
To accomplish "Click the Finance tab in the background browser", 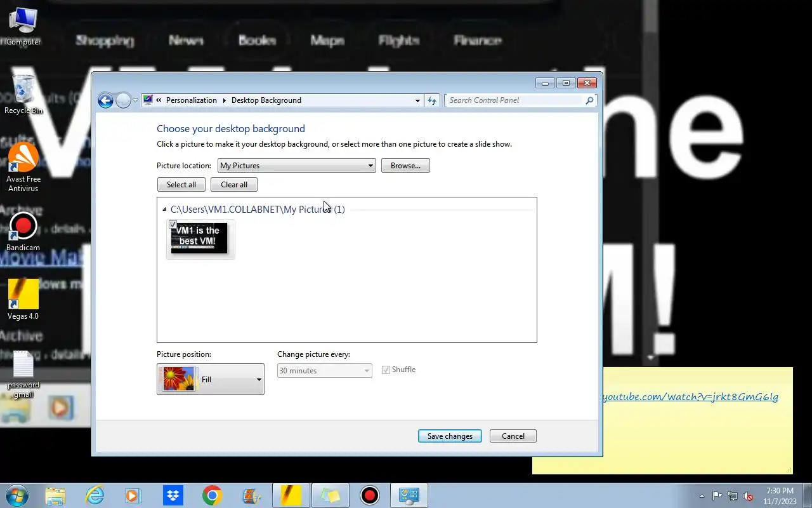I will coord(478,41).
